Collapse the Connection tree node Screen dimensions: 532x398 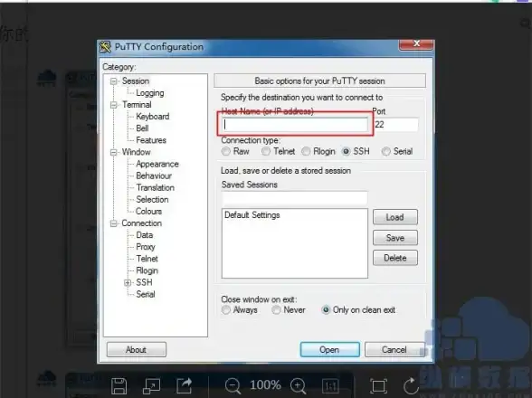(114, 223)
